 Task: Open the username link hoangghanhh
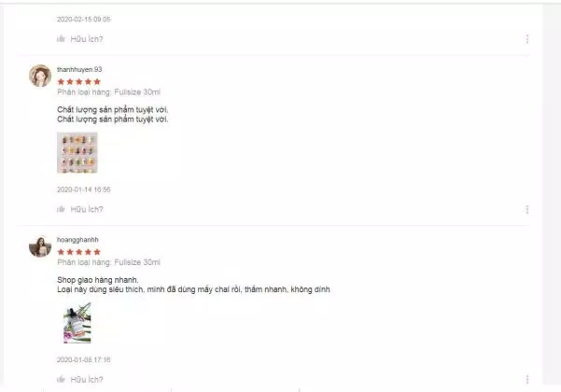click(77, 240)
